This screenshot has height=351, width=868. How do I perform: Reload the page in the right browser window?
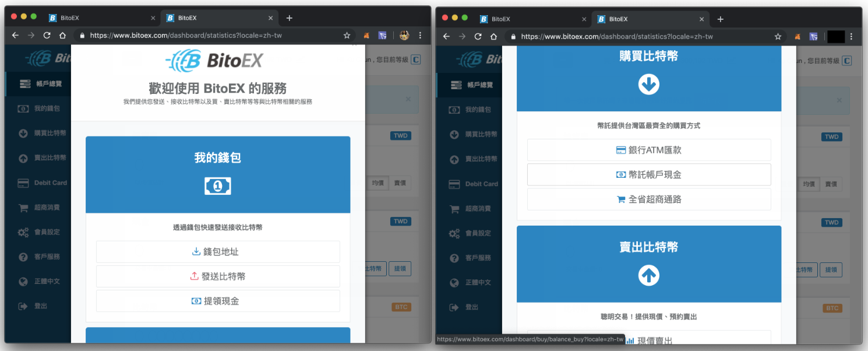pos(478,36)
